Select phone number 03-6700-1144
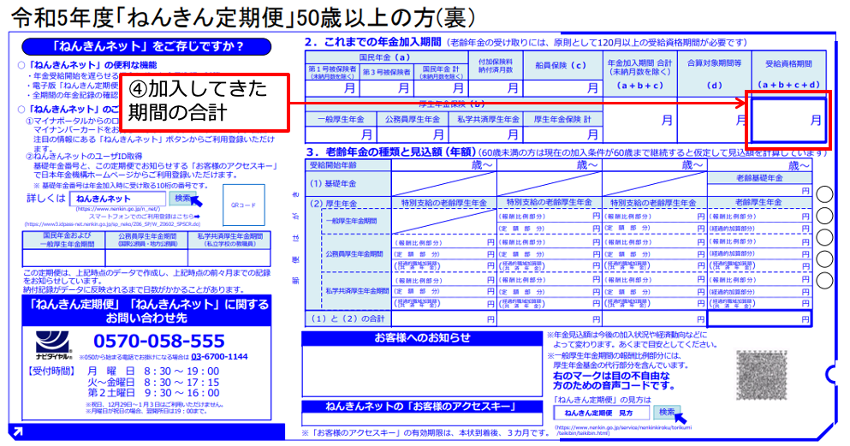Image resolution: width=850 pixels, height=446 pixels. click(219, 357)
